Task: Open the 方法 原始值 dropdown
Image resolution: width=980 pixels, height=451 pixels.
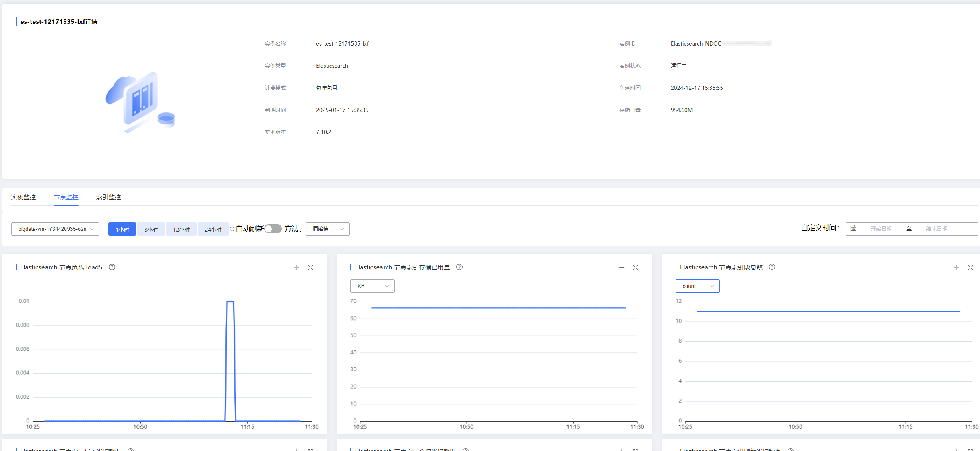Action: 328,229
